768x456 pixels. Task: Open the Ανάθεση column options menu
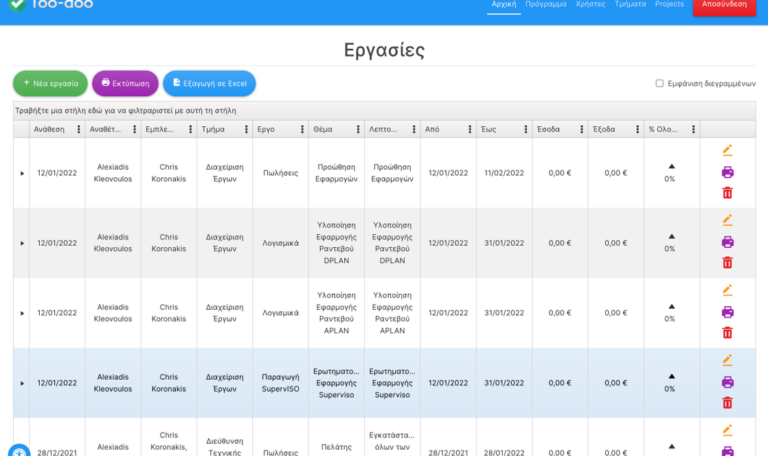(78, 129)
